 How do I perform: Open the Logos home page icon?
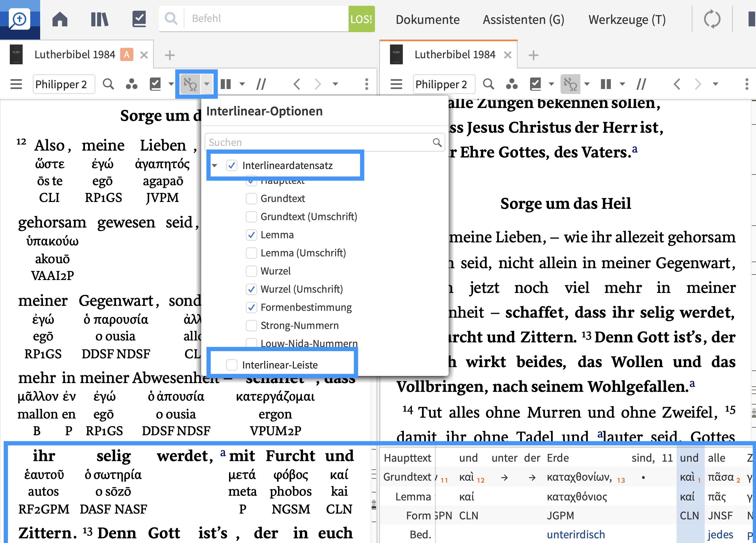pos(60,19)
